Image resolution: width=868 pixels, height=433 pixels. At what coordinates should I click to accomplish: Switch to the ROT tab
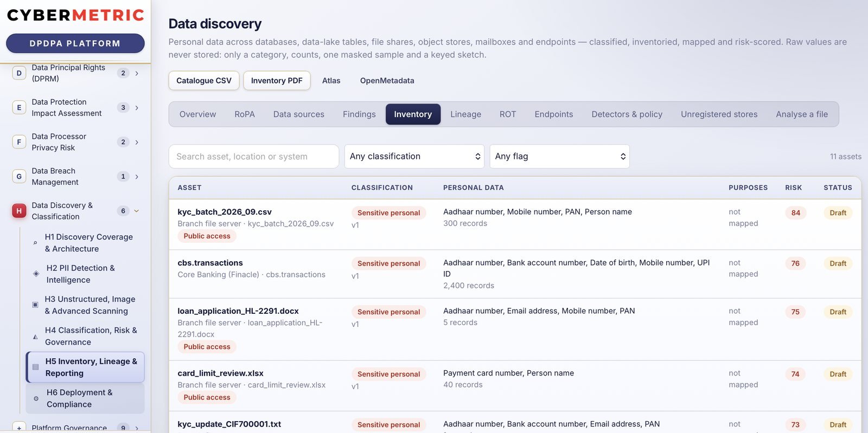(x=508, y=114)
